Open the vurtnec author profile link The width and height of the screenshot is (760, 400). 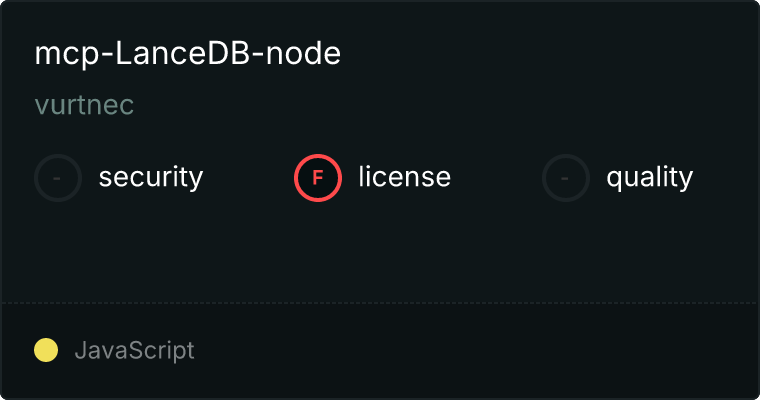(x=84, y=105)
